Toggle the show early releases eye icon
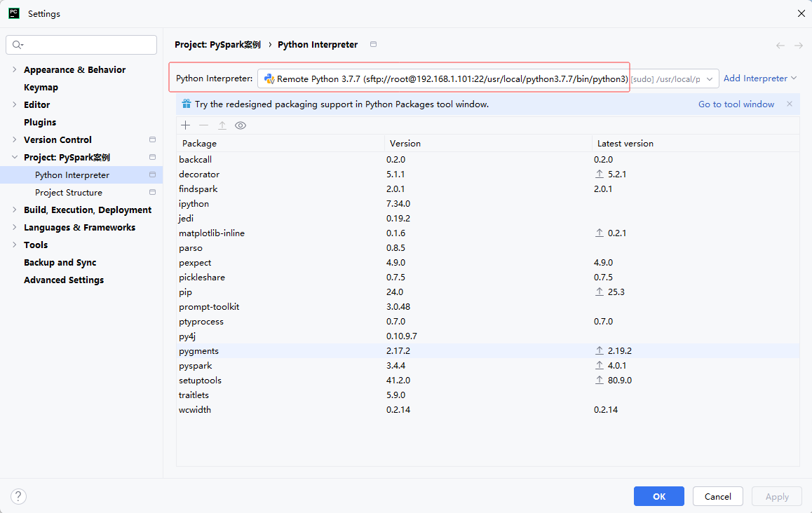 241,125
